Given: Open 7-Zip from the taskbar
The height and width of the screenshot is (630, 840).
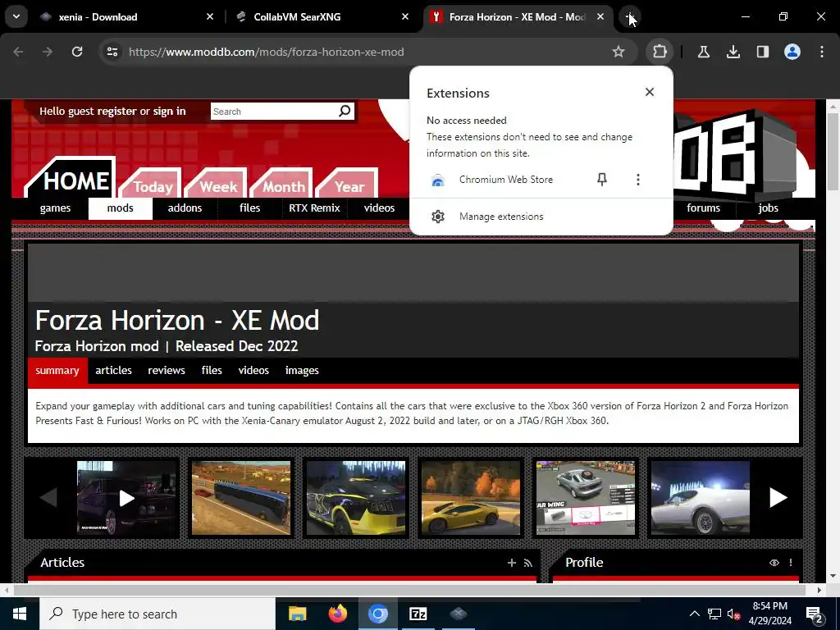Looking at the screenshot, I should point(418,614).
